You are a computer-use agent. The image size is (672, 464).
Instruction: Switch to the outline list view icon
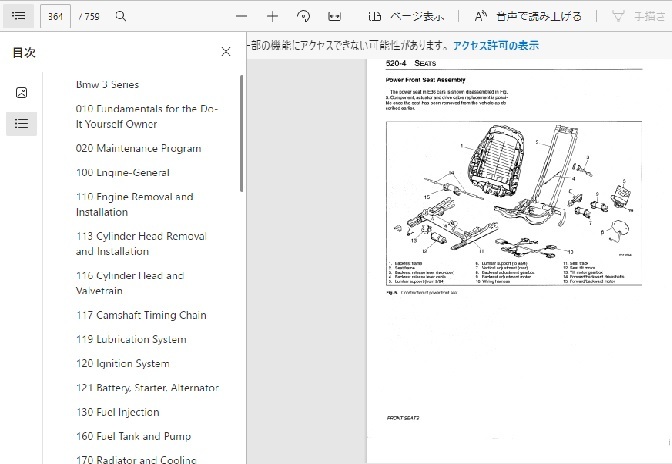click(21, 124)
